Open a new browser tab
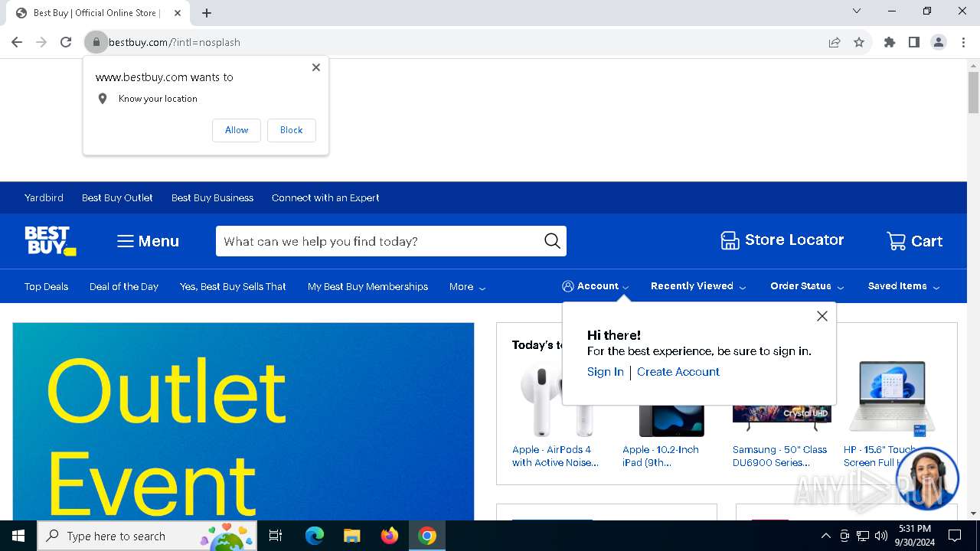The width and height of the screenshot is (980, 551). click(x=207, y=13)
